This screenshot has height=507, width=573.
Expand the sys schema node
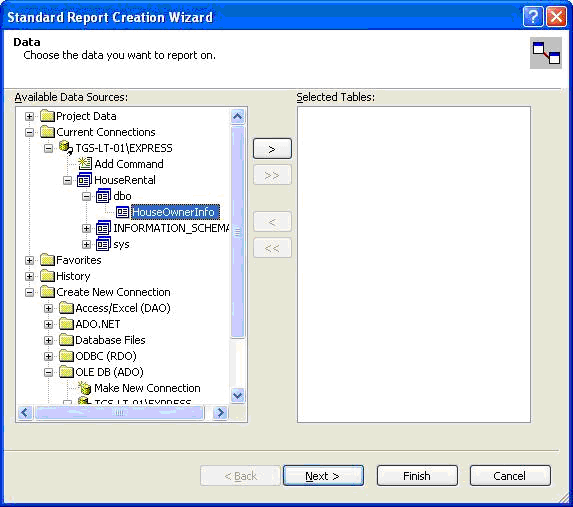[86, 244]
